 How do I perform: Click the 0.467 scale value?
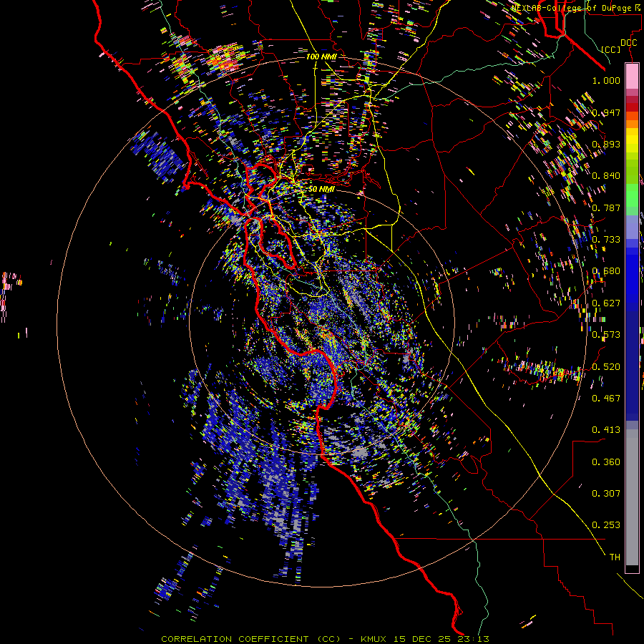pos(606,398)
